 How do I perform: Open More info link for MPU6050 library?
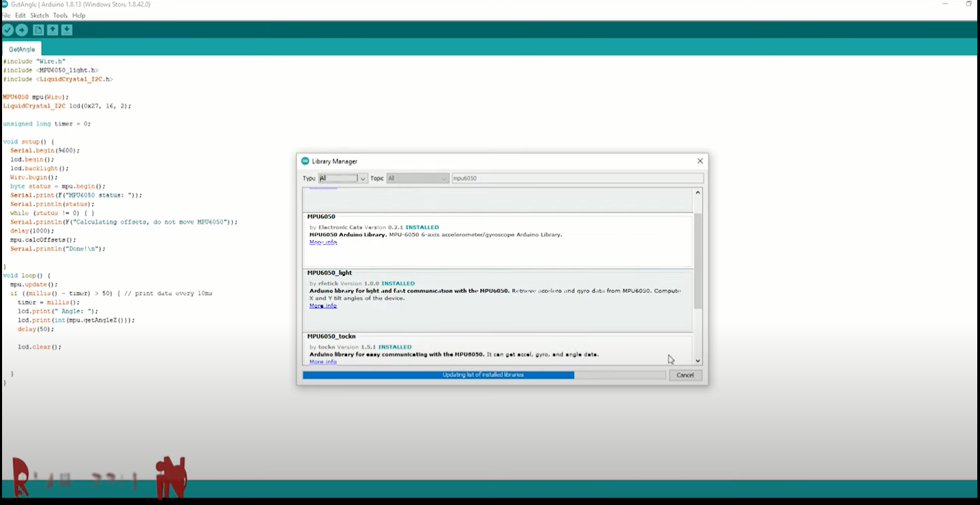323,242
